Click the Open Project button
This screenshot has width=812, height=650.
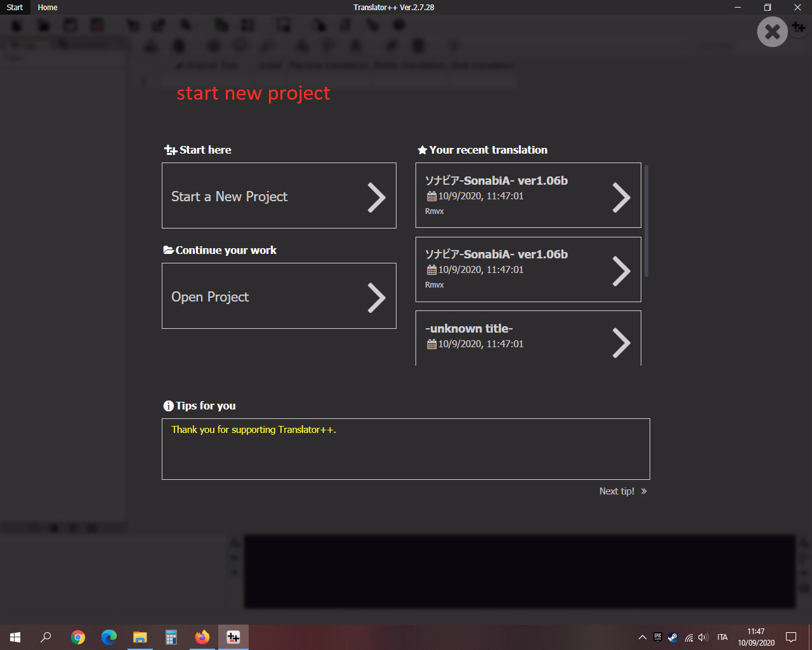(x=278, y=296)
